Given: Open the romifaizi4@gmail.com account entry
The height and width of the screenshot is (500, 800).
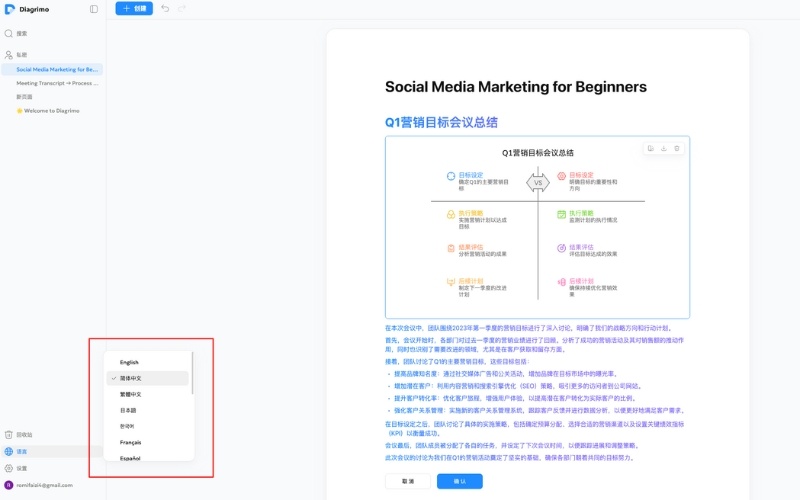Looking at the screenshot, I should point(44,485).
